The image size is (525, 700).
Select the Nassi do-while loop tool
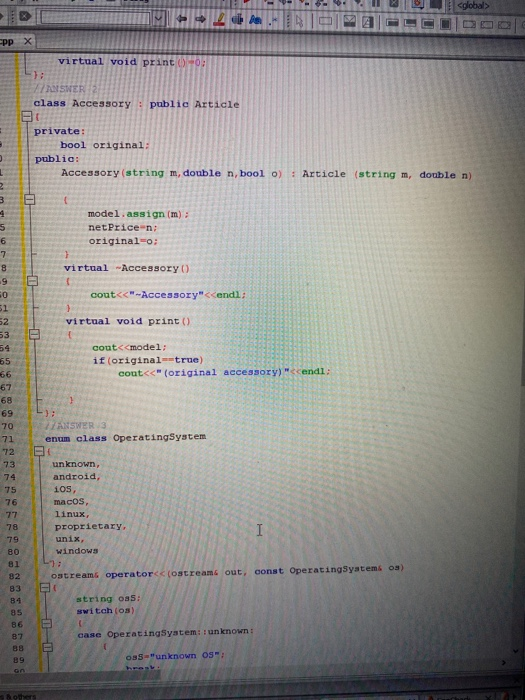pyautogui.click(x=410, y=22)
